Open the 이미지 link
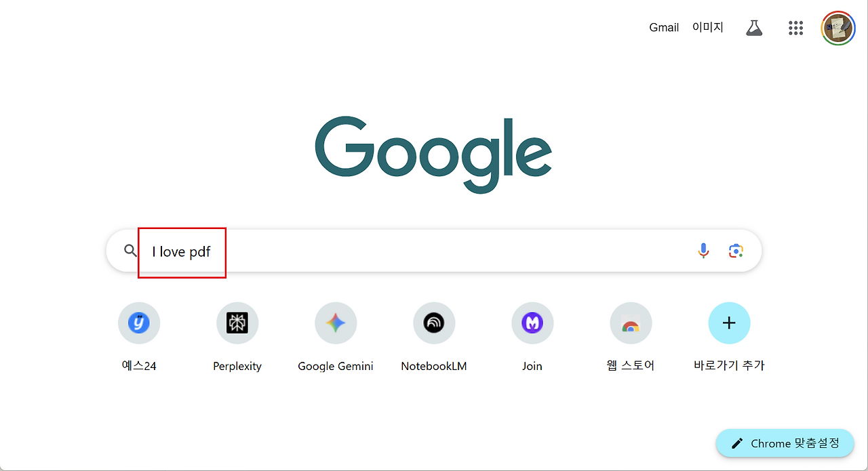The image size is (868, 471). 708,28
